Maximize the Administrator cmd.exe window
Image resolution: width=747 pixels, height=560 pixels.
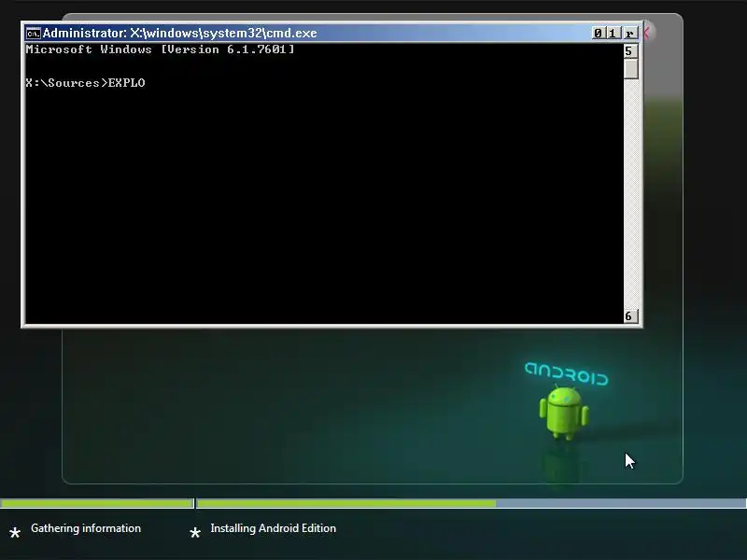click(x=613, y=33)
